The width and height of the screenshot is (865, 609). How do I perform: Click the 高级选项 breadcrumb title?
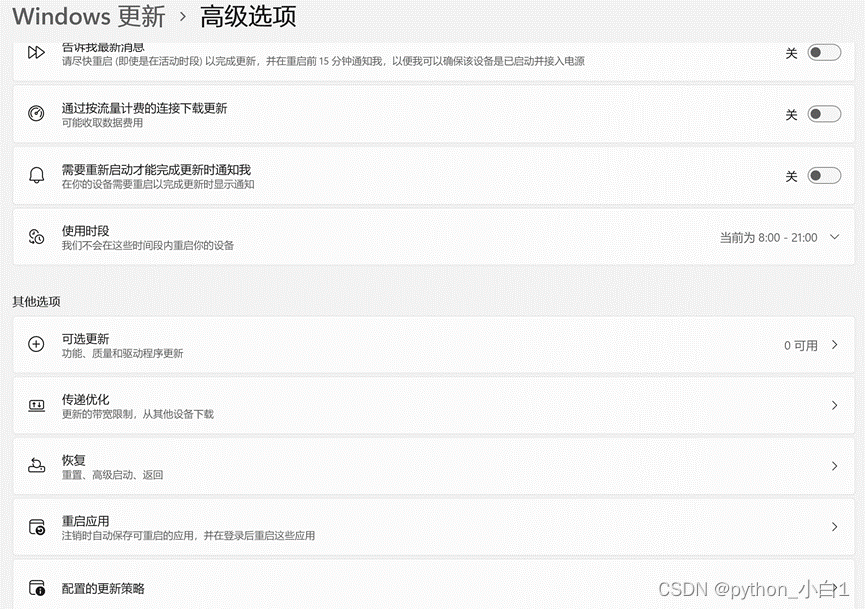tap(248, 17)
